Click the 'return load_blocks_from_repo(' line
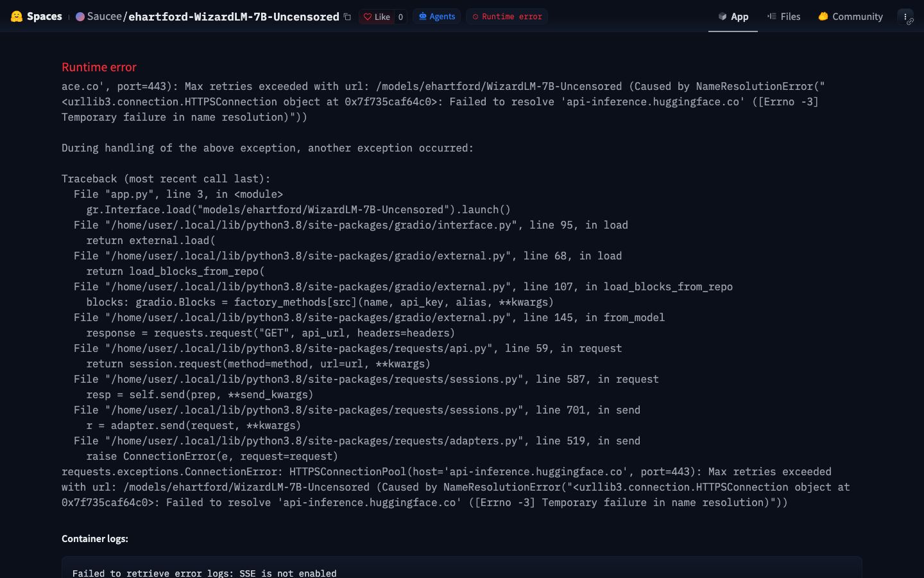Screen dimensions: 924x578 tap(175, 271)
